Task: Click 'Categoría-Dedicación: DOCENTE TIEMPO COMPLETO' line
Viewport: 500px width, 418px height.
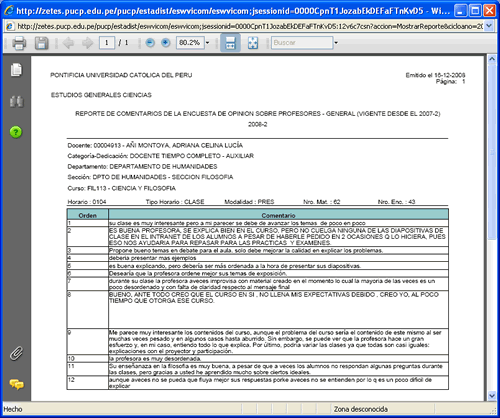Action: 161,156
